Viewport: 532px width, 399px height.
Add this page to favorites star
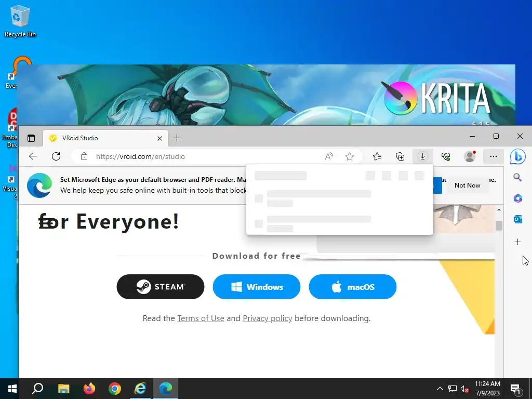(x=350, y=156)
